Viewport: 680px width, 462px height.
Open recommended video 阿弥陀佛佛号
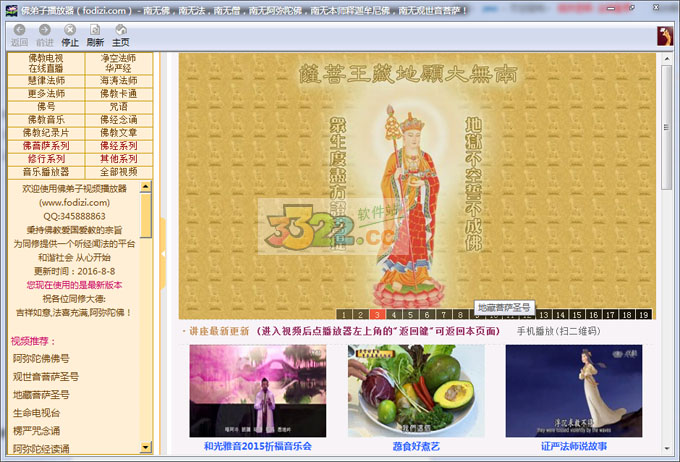click(x=41, y=358)
